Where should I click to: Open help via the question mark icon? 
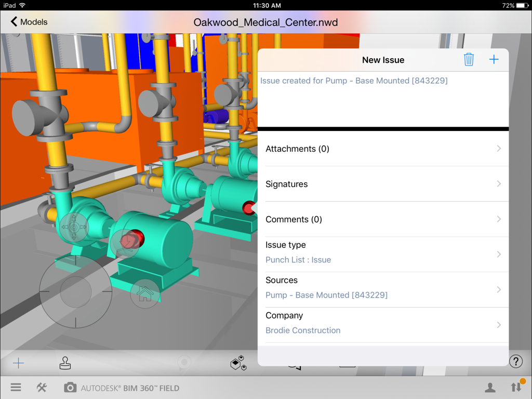coord(515,361)
